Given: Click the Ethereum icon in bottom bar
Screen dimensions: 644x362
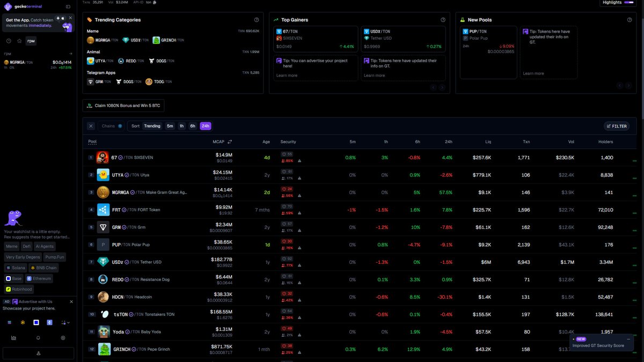Looking at the screenshot, I should (x=49, y=322).
